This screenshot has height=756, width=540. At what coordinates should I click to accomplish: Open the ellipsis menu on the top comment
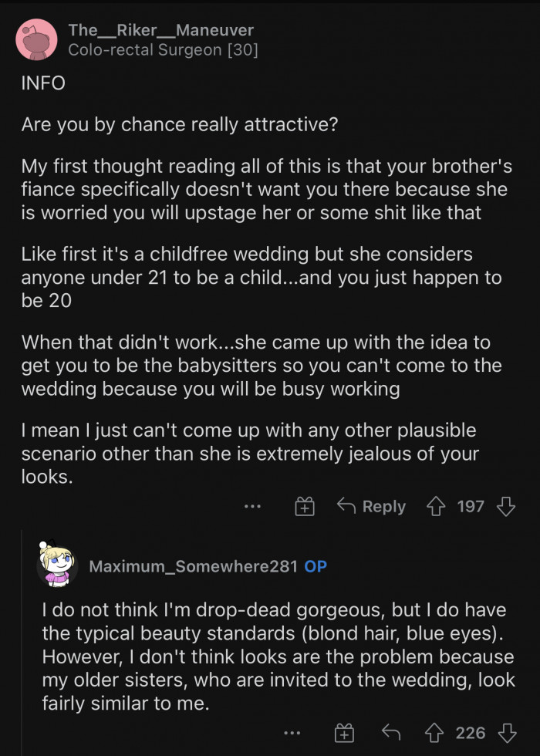tap(252, 507)
